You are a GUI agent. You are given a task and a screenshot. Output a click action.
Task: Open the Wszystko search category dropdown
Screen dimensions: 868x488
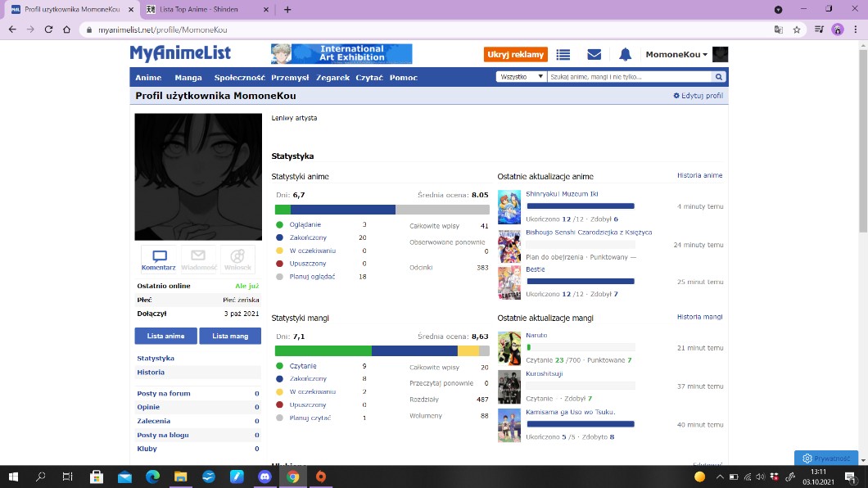(x=522, y=77)
